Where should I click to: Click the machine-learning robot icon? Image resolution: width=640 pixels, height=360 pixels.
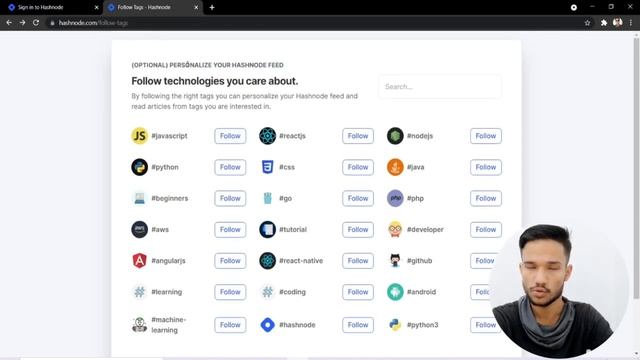pyautogui.click(x=139, y=325)
